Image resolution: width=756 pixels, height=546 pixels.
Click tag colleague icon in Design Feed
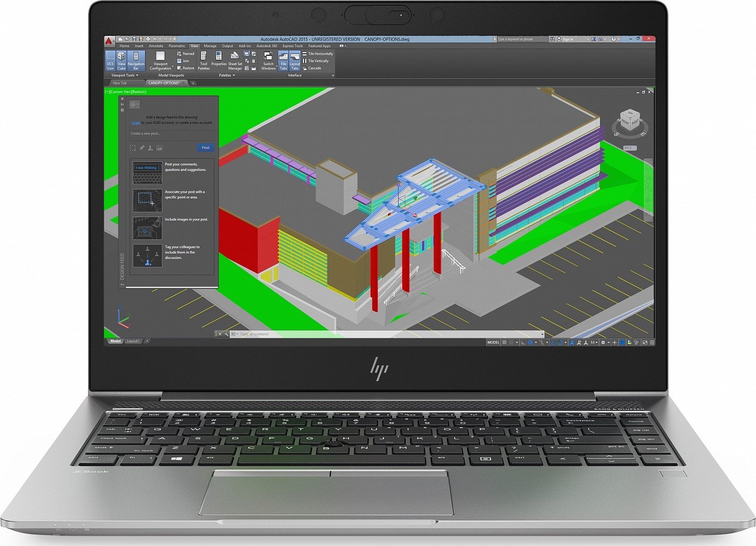coord(150,147)
